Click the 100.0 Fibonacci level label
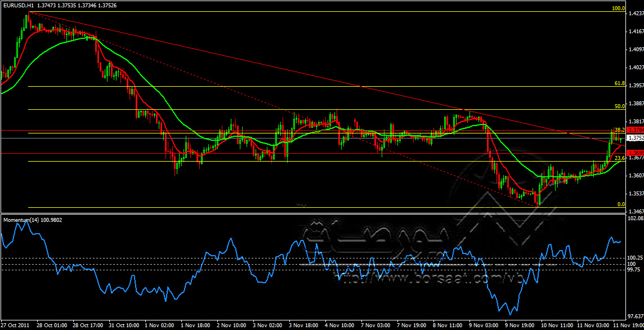Viewport: 644px width, 330px height. pos(618,9)
